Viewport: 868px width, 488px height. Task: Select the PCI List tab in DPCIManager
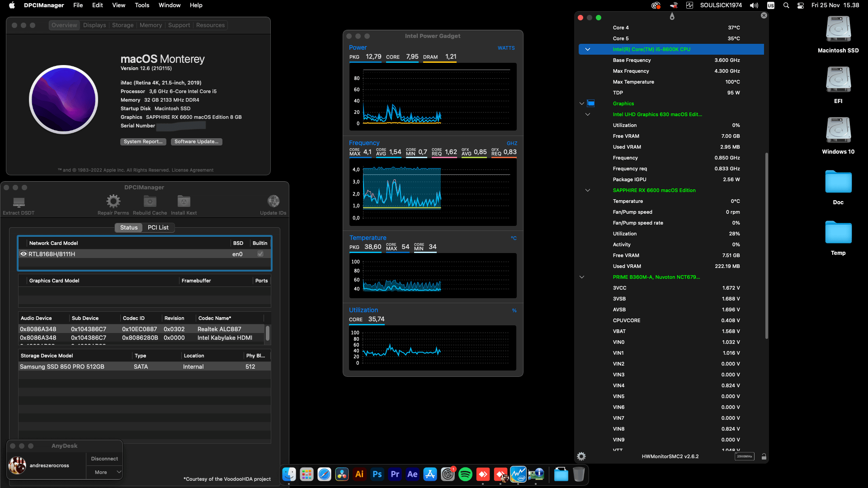pos(158,227)
